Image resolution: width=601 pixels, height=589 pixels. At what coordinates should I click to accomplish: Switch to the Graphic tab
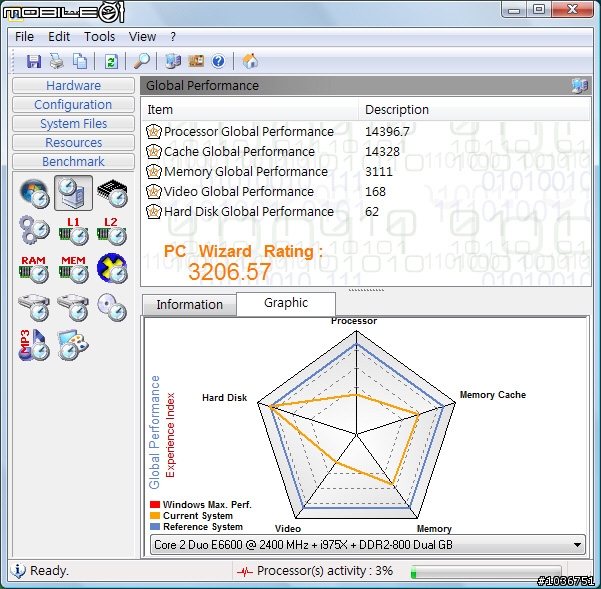click(x=286, y=303)
